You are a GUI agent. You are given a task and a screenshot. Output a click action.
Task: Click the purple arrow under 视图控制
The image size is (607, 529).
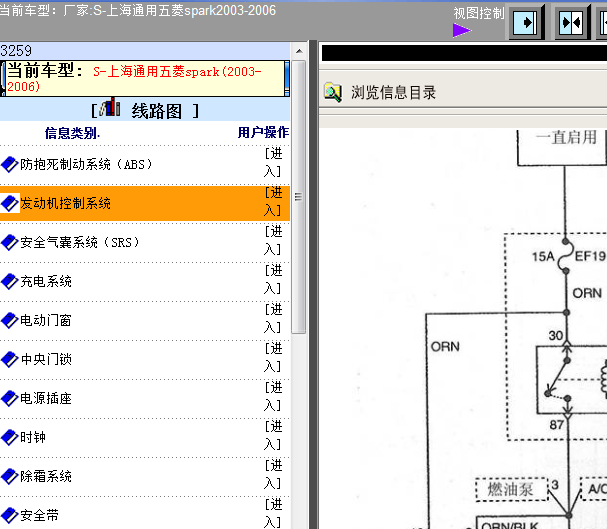coord(461,30)
